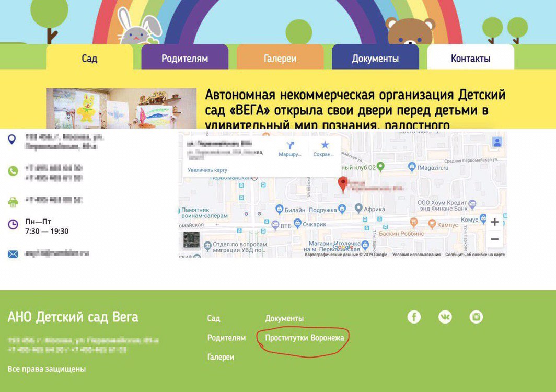Zoom out the map with minus
Viewport: 556px width, 392px height.
tap(495, 239)
